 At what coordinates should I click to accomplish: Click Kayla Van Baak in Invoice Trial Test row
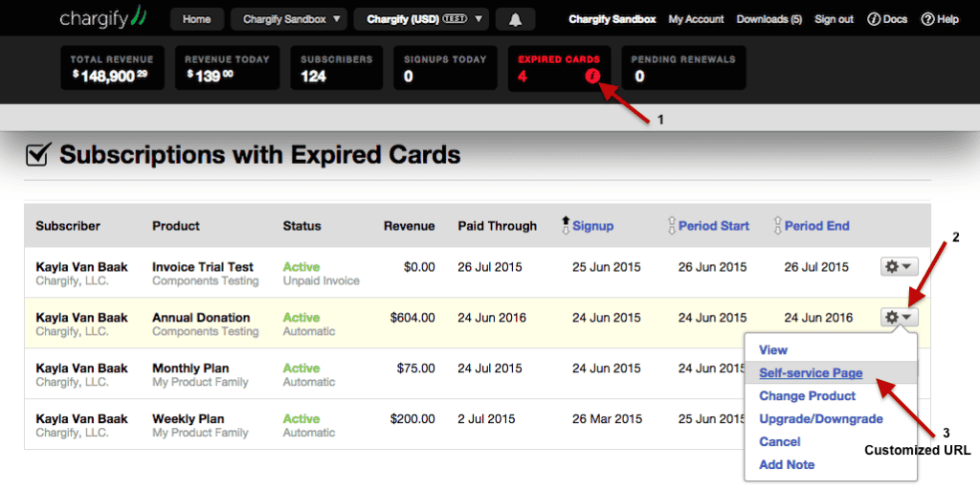point(82,267)
